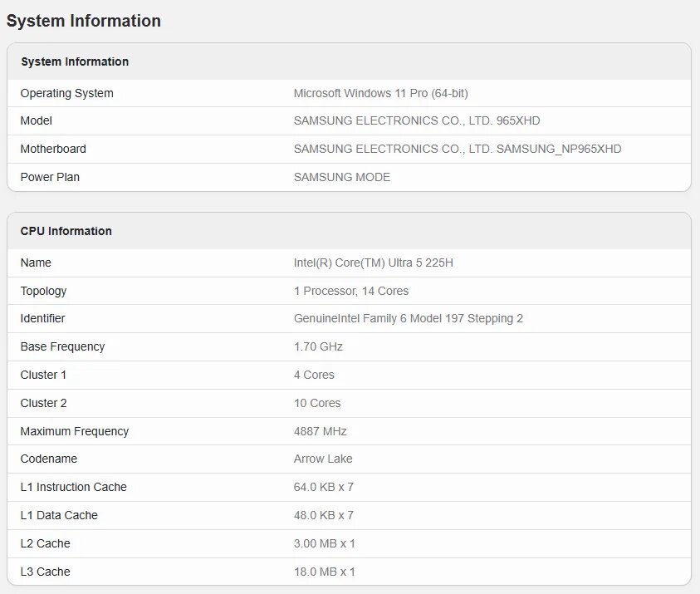Click the CPU Information section header
Image resolution: width=700 pixels, height=594 pixels.
click(x=66, y=231)
